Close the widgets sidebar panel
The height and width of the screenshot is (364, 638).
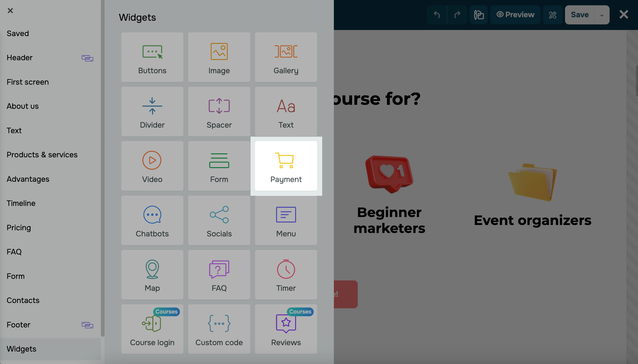(x=10, y=11)
